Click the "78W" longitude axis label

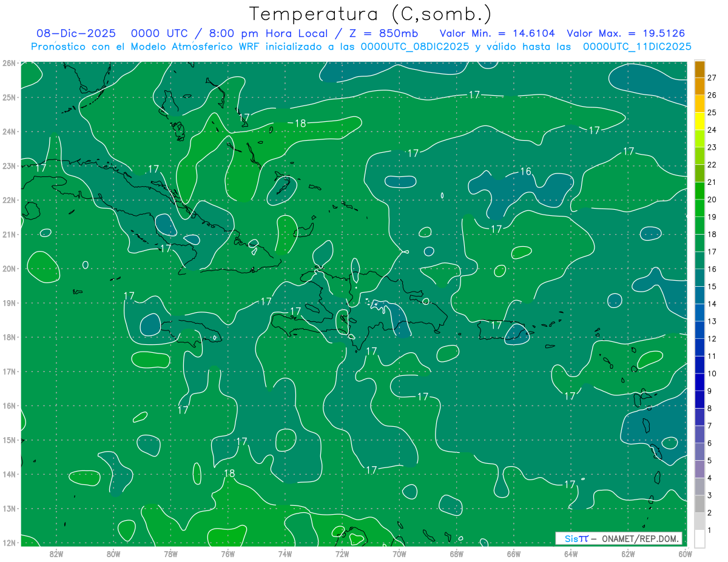click(170, 554)
